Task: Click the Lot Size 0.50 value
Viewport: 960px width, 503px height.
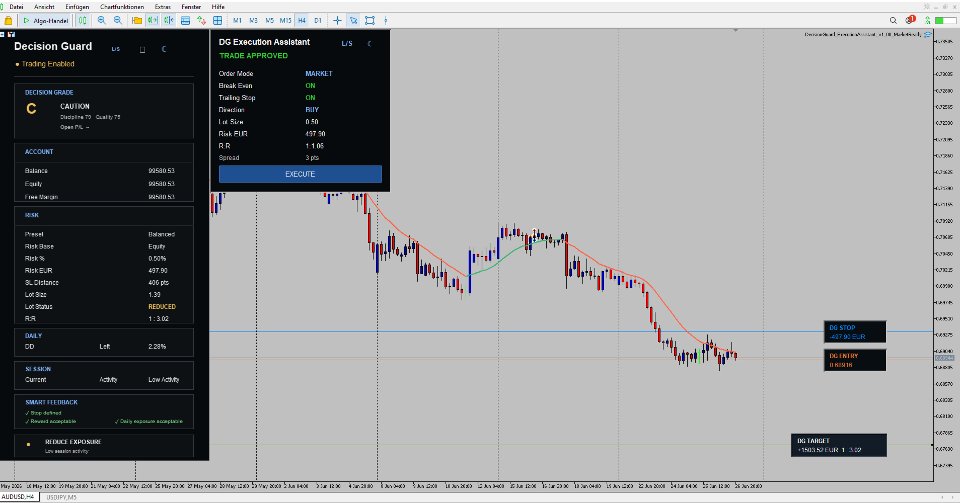Action: click(312, 122)
